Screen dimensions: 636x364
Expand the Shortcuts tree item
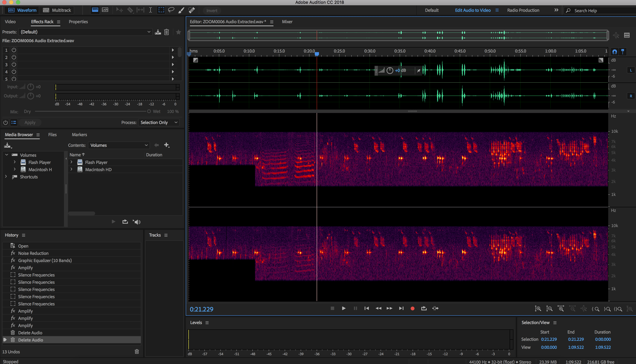pos(6,176)
